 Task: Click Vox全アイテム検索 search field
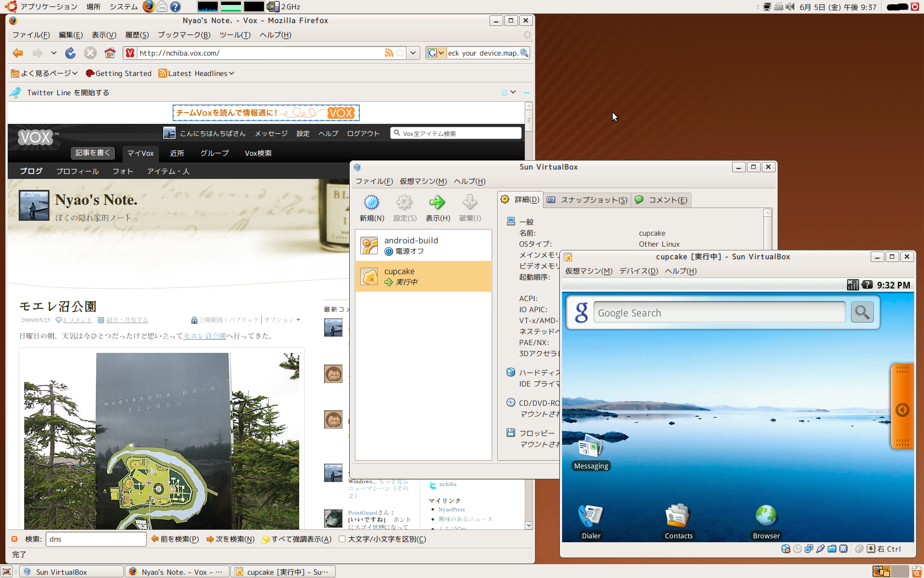pyautogui.click(x=456, y=133)
